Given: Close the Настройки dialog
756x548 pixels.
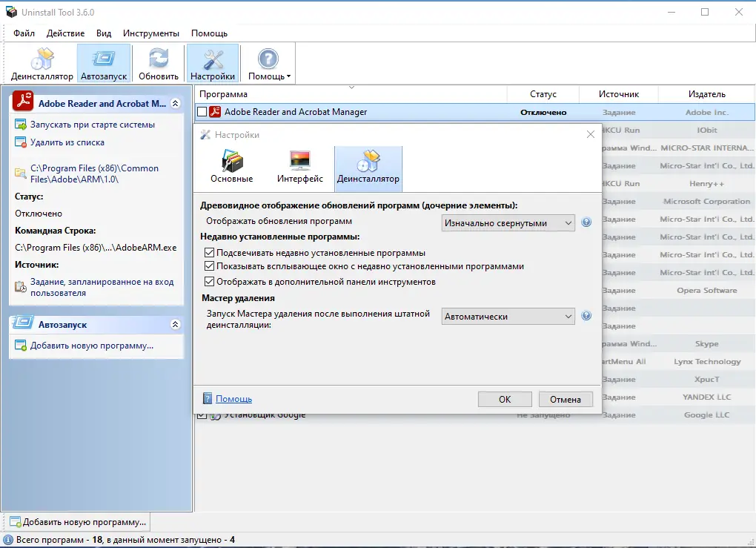Looking at the screenshot, I should coord(591,134).
